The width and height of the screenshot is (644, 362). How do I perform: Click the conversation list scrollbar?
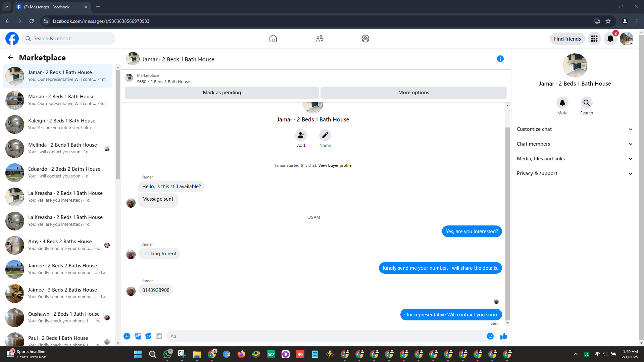tap(118, 124)
